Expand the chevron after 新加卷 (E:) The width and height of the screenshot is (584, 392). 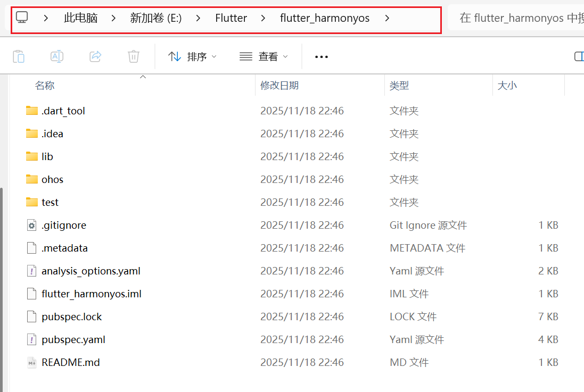[198, 18]
